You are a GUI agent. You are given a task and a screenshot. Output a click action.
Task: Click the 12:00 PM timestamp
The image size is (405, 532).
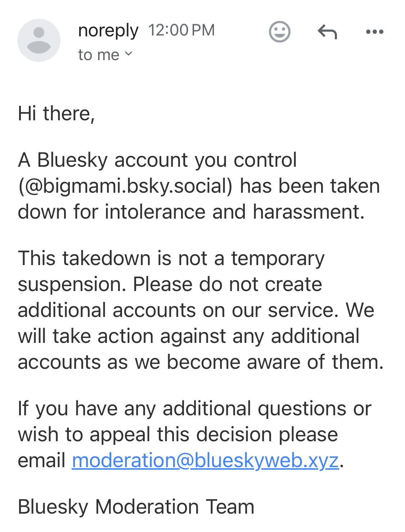(x=181, y=30)
